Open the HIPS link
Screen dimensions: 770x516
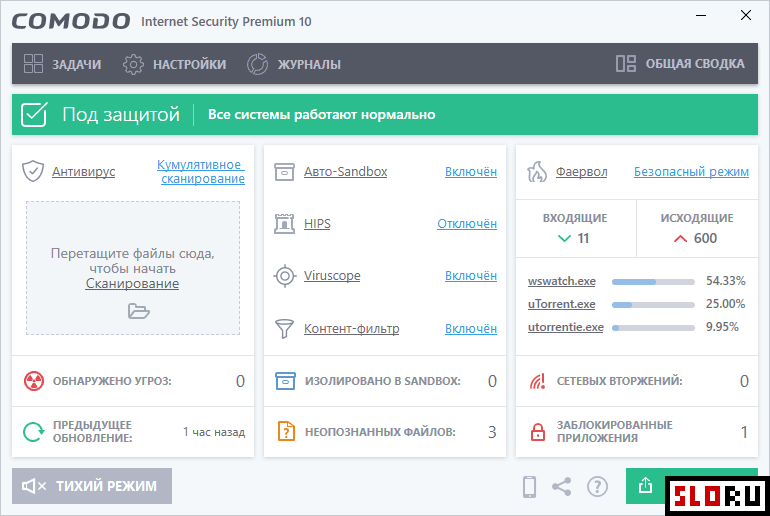(x=317, y=223)
